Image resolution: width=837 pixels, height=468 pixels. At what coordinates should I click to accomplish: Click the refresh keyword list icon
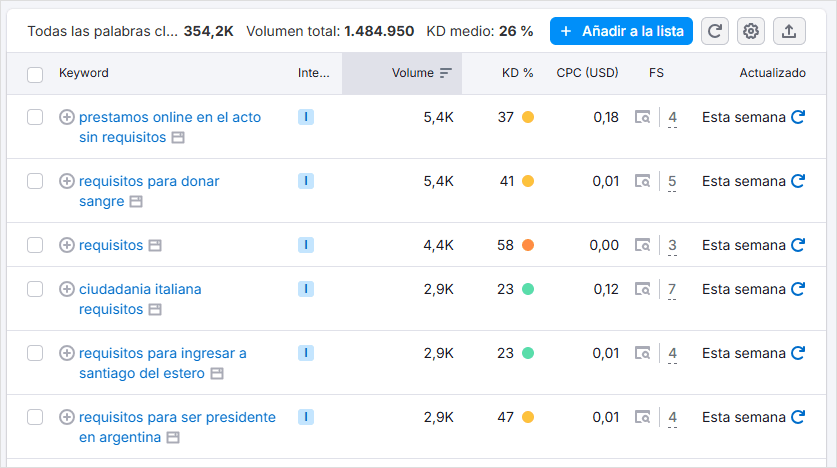715,31
